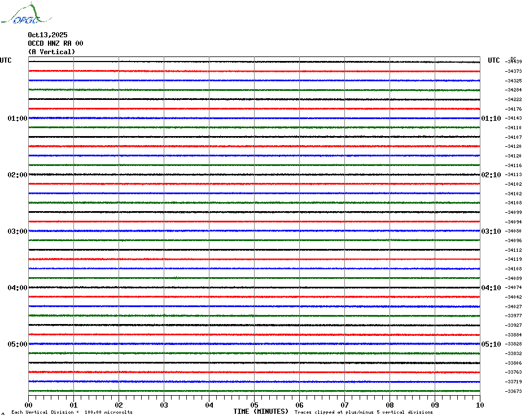
Task: Click the TIME (MINUTES) axis title
Action: click(x=261, y=412)
